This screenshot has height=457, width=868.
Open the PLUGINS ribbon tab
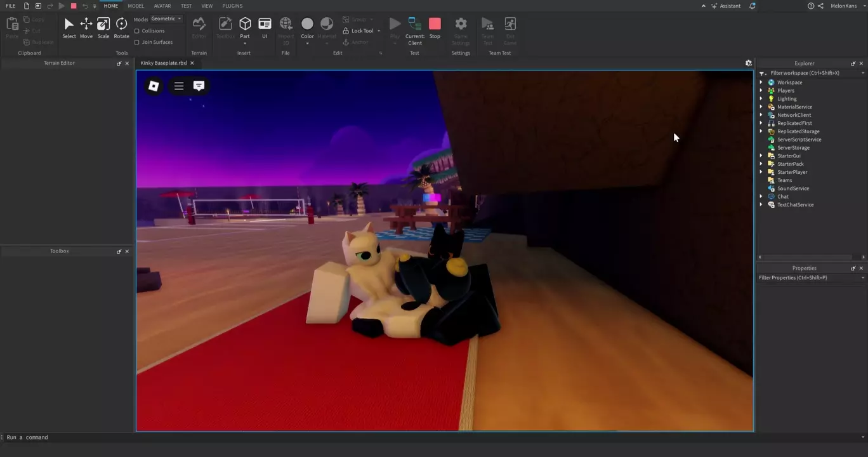click(x=232, y=6)
